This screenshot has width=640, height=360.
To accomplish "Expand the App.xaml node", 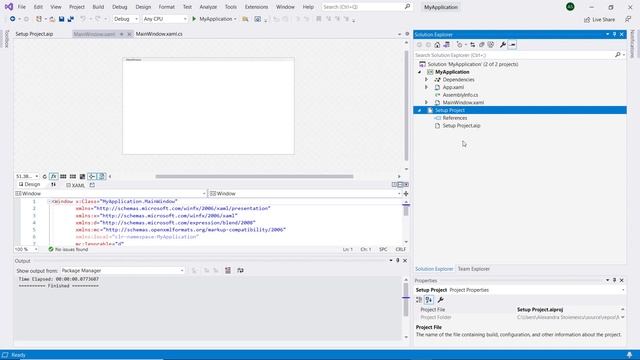I will 427,87.
